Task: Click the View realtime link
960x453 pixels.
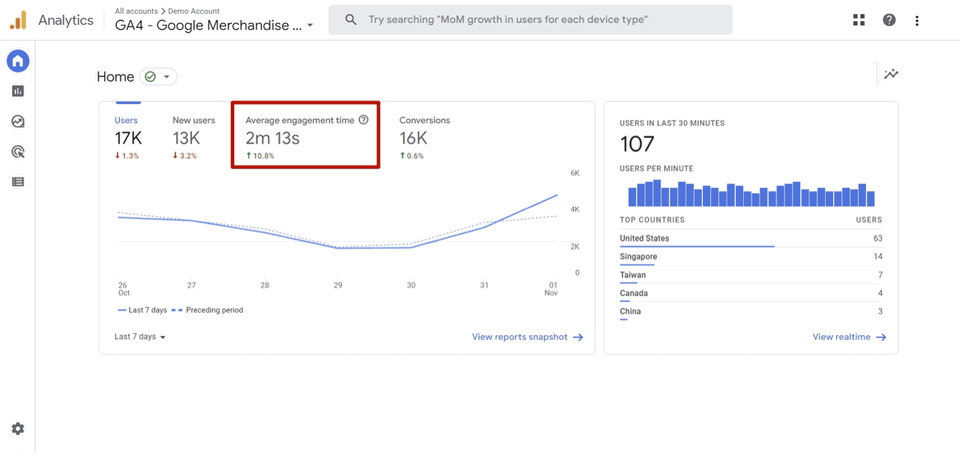Action: (x=849, y=337)
